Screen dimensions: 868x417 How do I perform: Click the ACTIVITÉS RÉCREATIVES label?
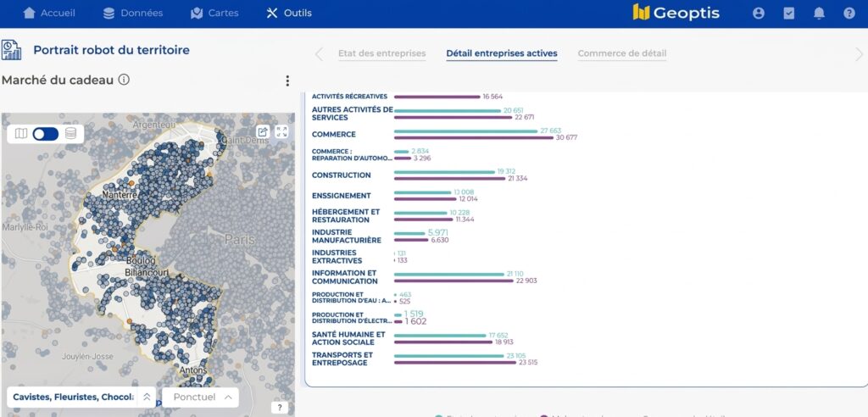click(x=350, y=97)
